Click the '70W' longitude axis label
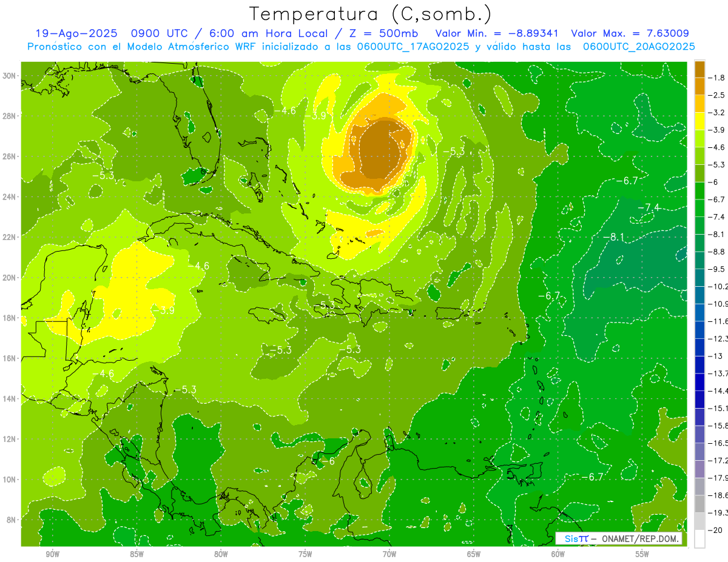Viewport: 728px width, 562px height. pyautogui.click(x=389, y=554)
